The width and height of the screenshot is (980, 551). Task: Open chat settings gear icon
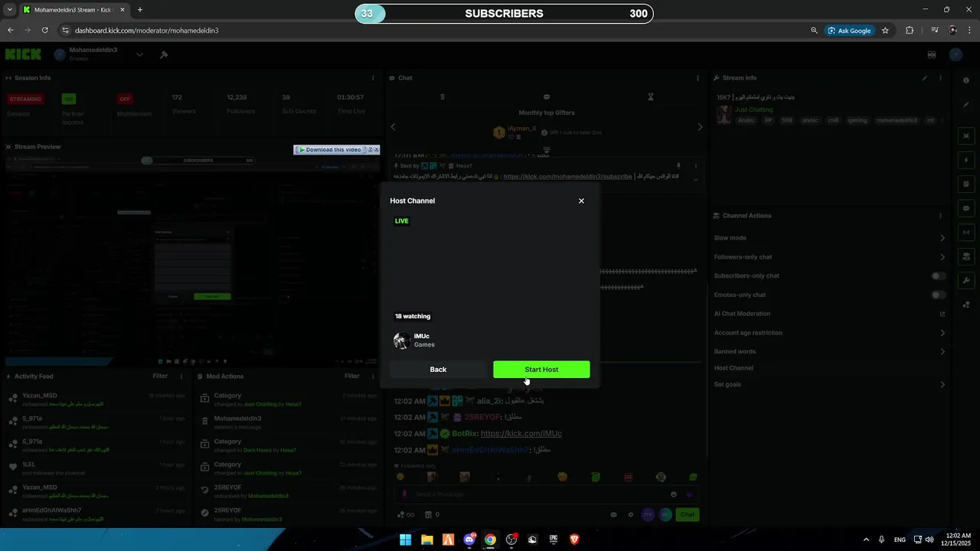631,514
